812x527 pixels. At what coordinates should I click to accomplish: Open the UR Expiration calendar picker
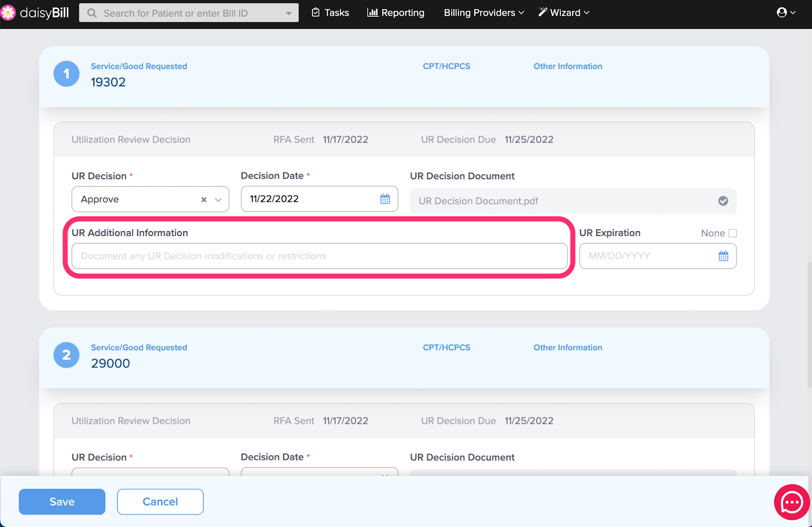(723, 256)
